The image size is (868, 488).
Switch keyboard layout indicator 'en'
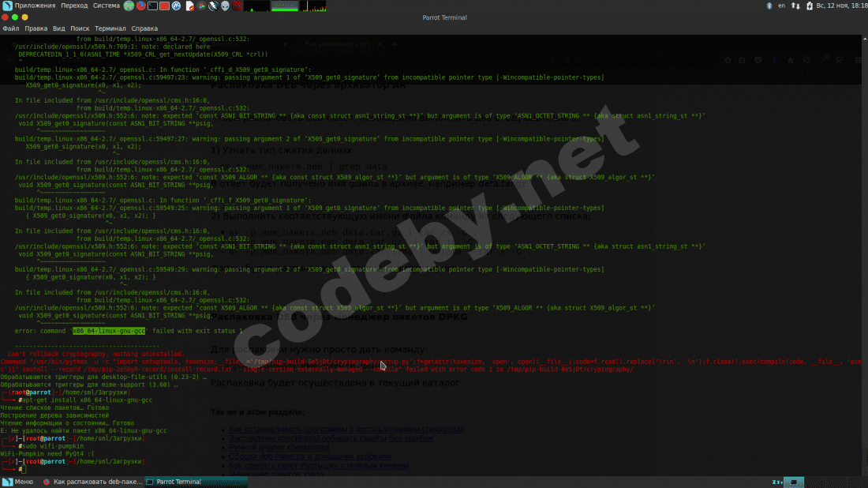pos(782,6)
